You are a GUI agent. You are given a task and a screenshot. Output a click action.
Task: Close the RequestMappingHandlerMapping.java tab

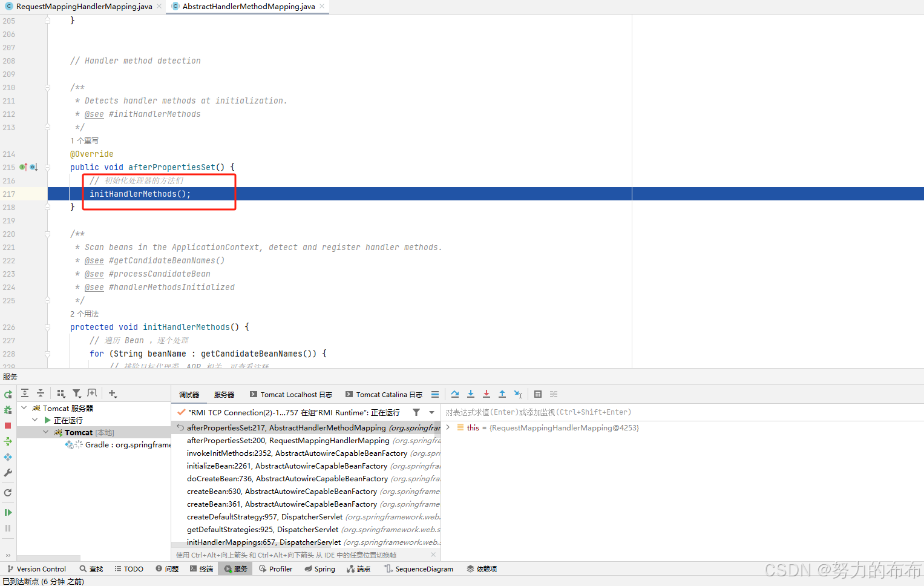point(159,7)
